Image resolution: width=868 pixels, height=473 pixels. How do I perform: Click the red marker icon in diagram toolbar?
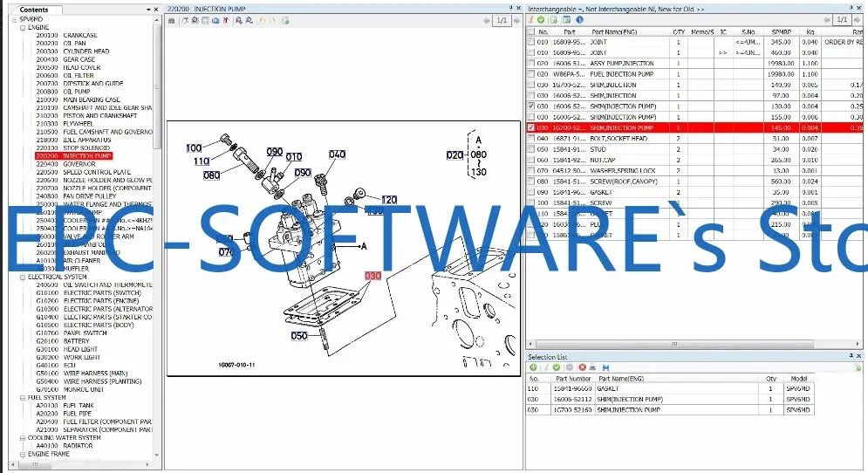[x=226, y=20]
